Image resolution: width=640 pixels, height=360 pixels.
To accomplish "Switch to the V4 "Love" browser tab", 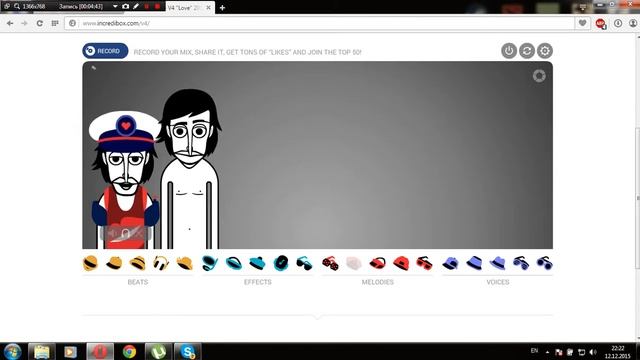I will [x=190, y=7].
